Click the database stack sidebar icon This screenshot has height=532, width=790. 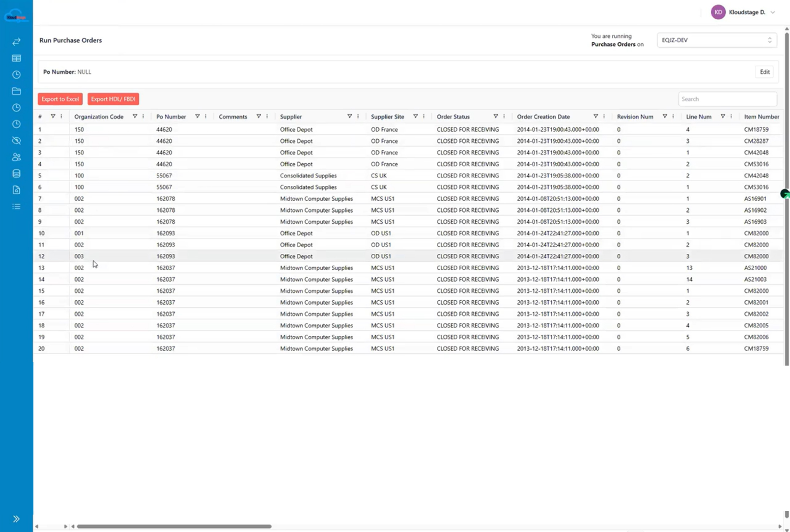[x=16, y=174]
